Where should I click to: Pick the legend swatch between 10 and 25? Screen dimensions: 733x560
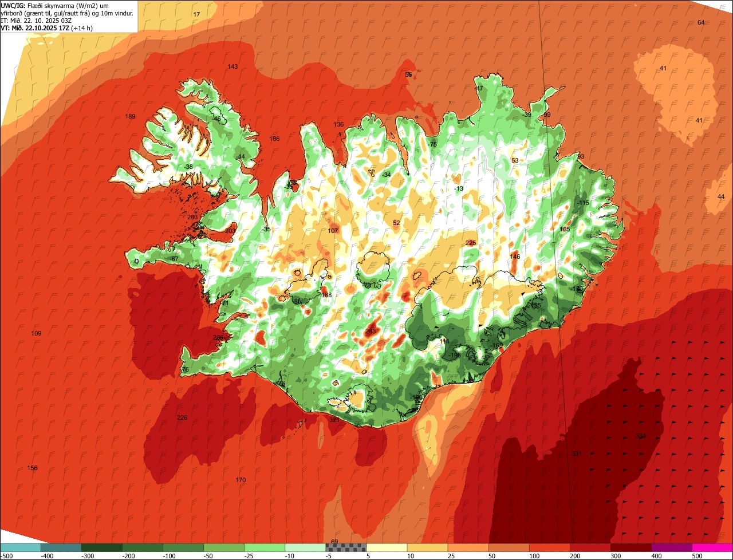pyautogui.click(x=427, y=547)
